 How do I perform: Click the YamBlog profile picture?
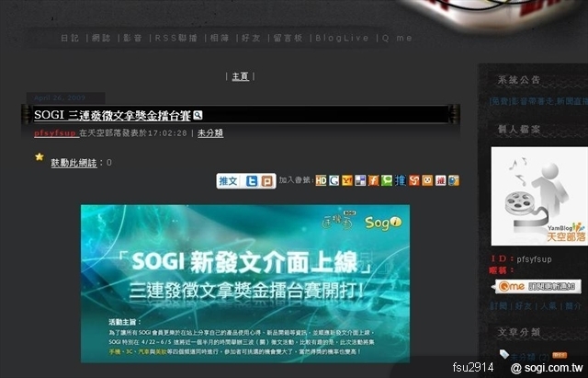click(539, 196)
